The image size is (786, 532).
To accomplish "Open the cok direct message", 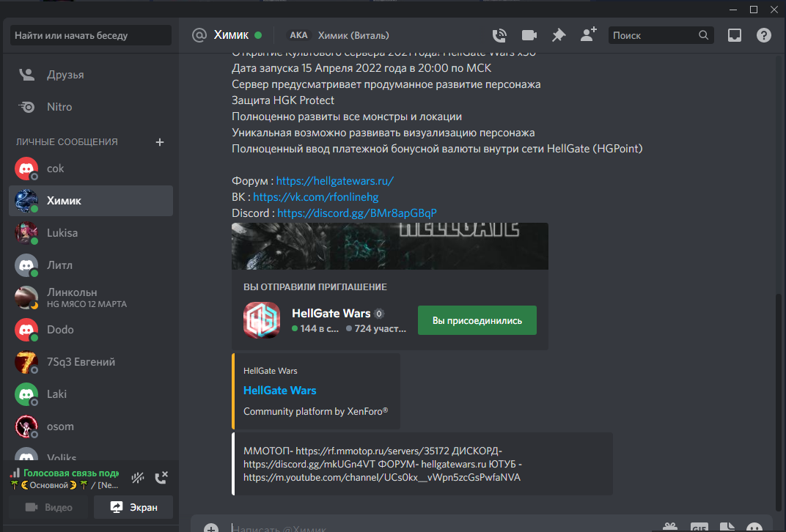I will [91, 169].
